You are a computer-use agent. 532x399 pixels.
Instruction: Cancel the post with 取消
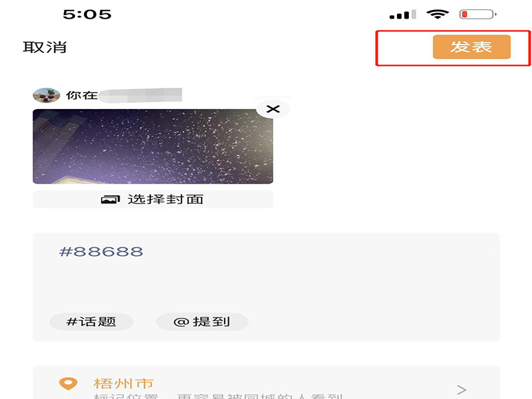[45, 47]
